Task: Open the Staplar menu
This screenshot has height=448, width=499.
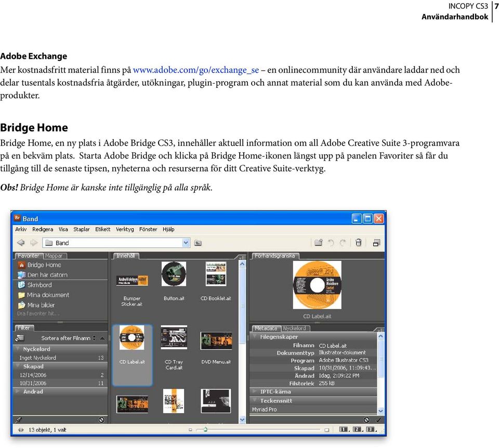Action: click(x=82, y=229)
